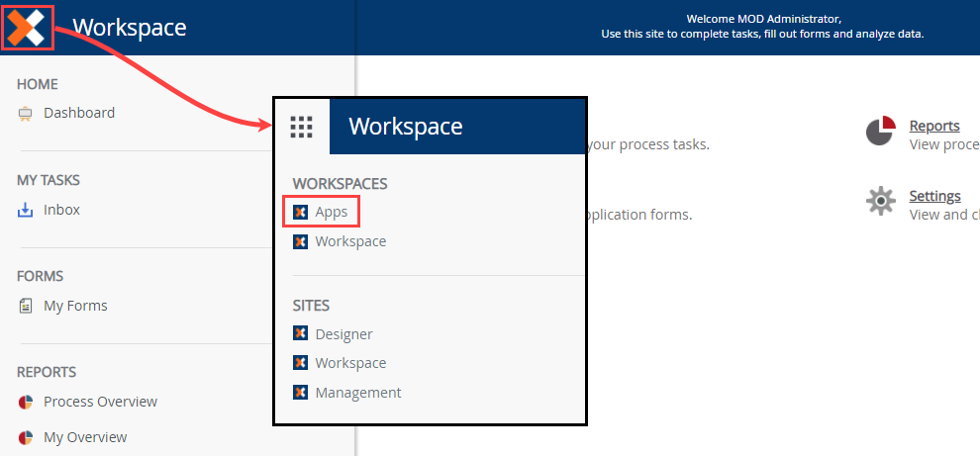Click the My Forms document icon

pos(26,307)
